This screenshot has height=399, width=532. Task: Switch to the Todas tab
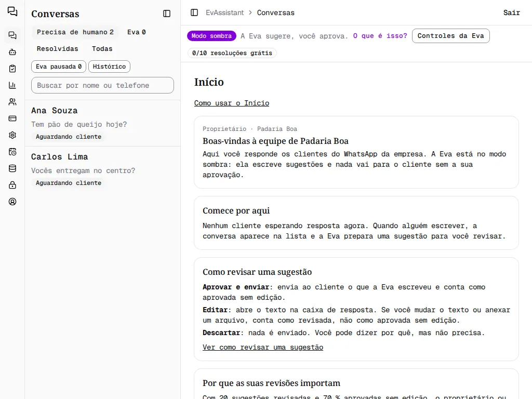click(x=102, y=49)
